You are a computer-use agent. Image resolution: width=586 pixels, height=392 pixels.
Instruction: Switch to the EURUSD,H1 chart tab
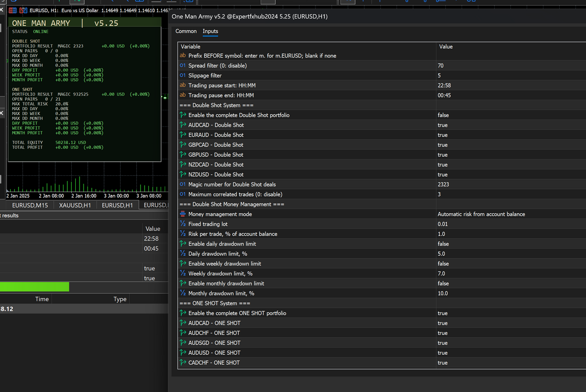(x=117, y=206)
